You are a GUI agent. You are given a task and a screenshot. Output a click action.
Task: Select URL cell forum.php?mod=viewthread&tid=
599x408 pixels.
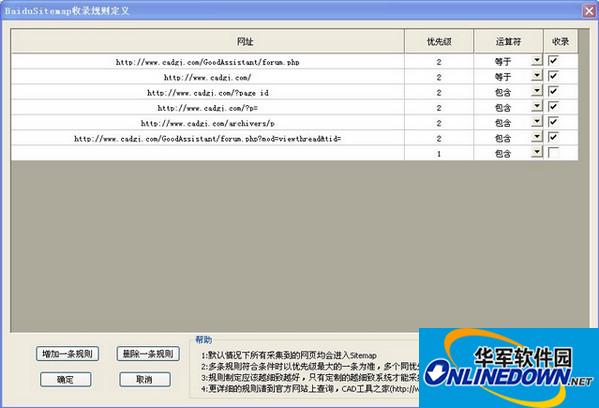click(x=207, y=138)
